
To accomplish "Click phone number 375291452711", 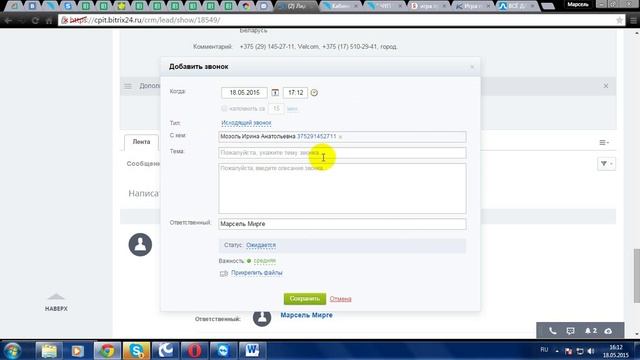I will coord(317,136).
